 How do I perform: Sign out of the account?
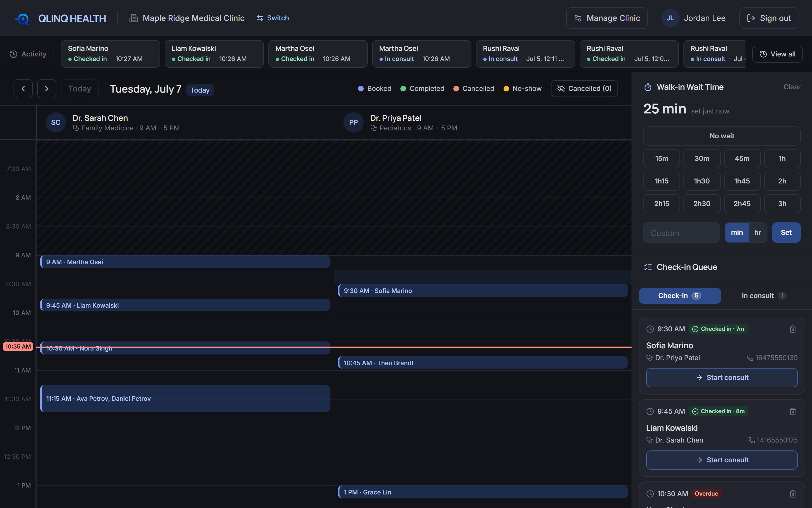(x=768, y=18)
